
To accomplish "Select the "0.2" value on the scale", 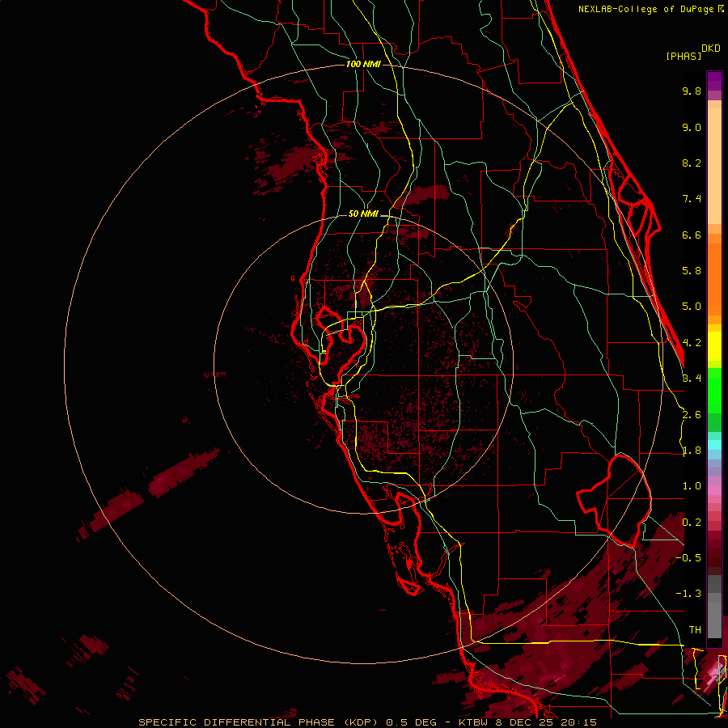I will (692, 523).
